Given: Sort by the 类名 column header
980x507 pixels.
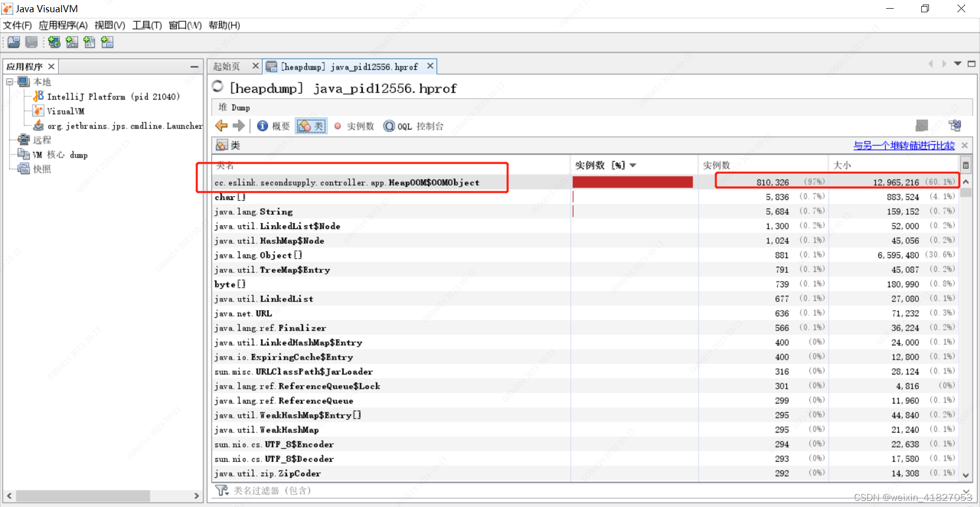Looking at the screenshot, I should (391, 165).
